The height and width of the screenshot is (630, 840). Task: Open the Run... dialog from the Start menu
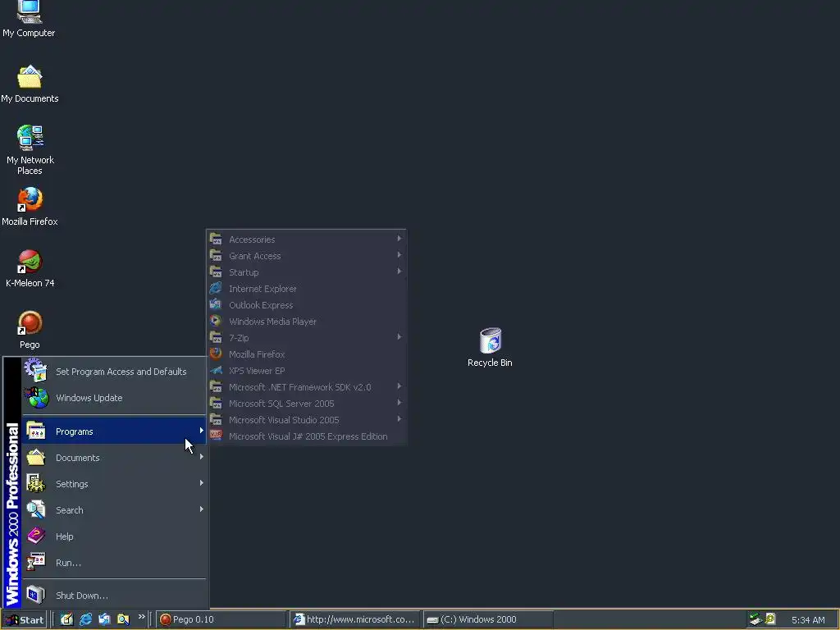(x=114, y=563)
